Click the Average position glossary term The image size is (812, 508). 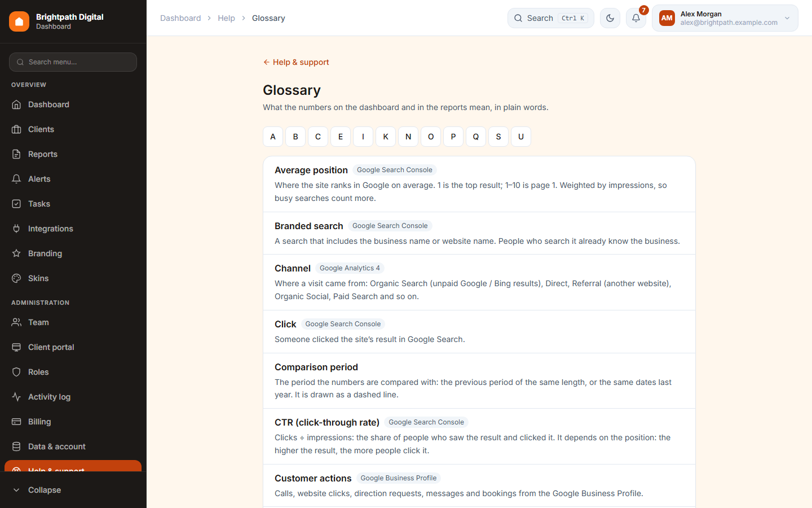click(311, 170)
